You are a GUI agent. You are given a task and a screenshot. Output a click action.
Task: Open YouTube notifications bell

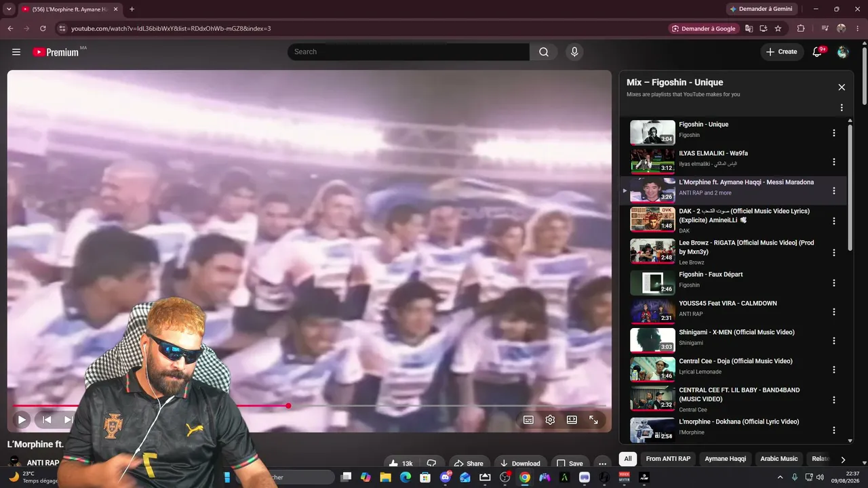point(818,52)
